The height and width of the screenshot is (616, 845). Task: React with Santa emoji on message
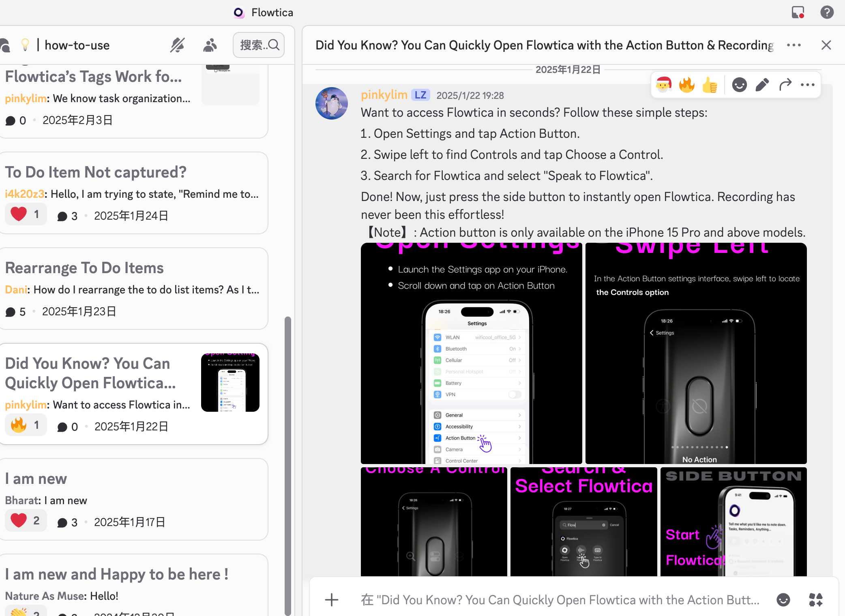(x=664, y=85)
